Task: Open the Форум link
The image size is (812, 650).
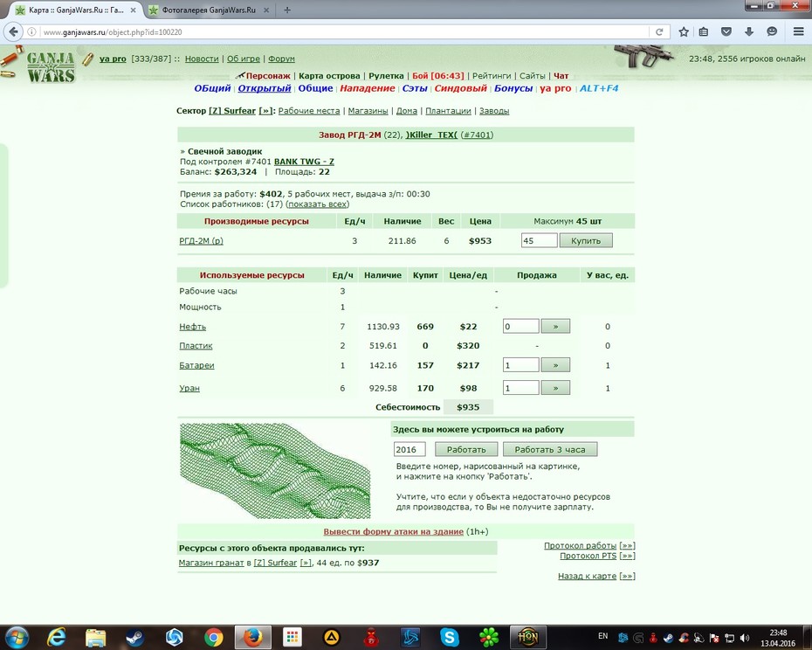Action: pos(281,59)
